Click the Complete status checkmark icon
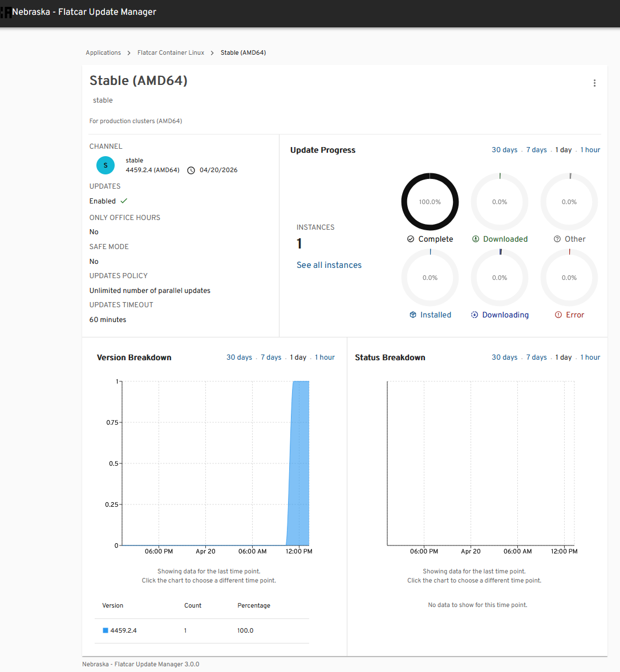Image resolution: width=620 pixels, height=672 pixels. [411, 239]
